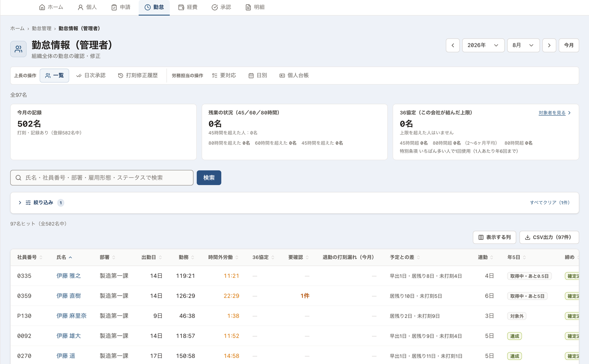This screenshot has width=589, height=364.
Task: Sort by 社員番号 column header
Action: coord(30,257)
